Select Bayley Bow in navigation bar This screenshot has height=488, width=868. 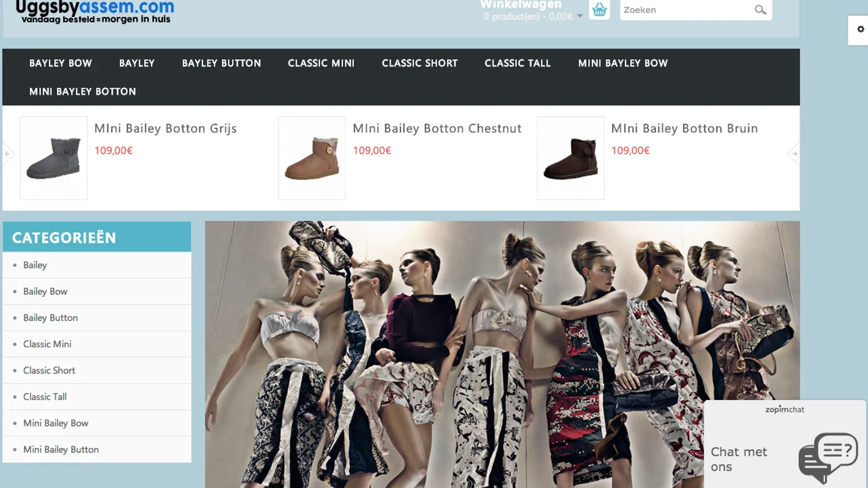click(x=60, y=63)
